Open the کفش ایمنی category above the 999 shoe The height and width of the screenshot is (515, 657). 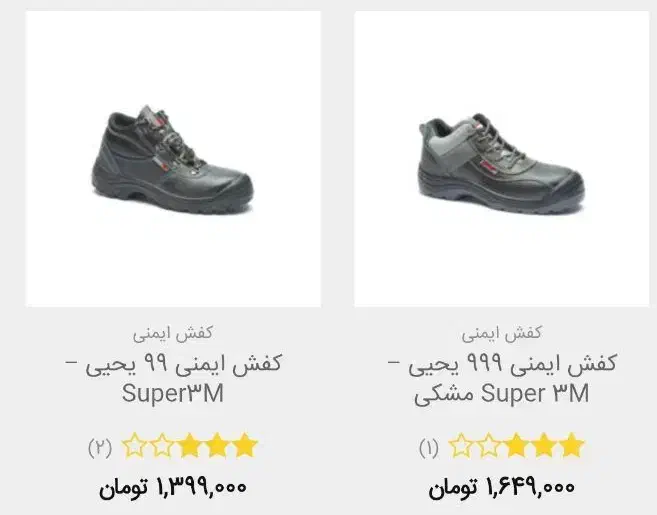(x=502, y=333)
